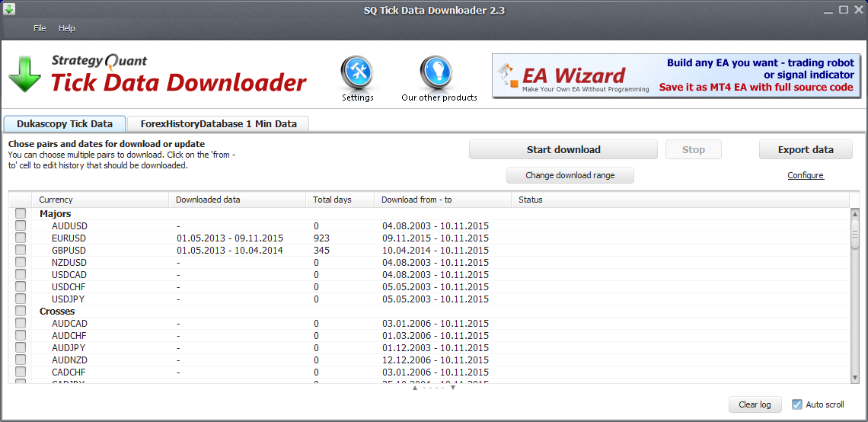
Task: Click the Clear log button
Action: pos(755,404)
